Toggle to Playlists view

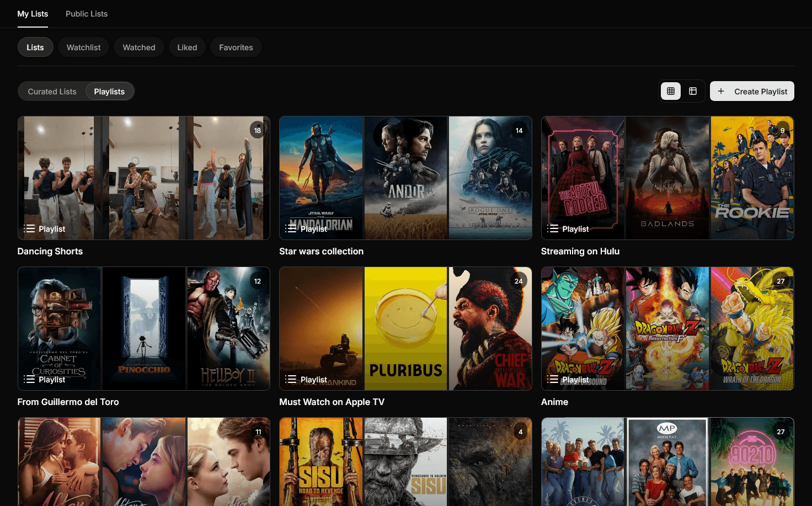(109, 92)
